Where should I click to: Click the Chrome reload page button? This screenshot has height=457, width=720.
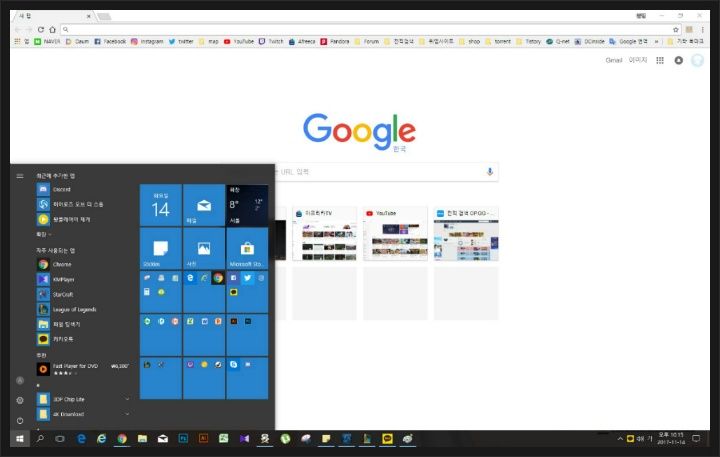[x=40, y=29]
